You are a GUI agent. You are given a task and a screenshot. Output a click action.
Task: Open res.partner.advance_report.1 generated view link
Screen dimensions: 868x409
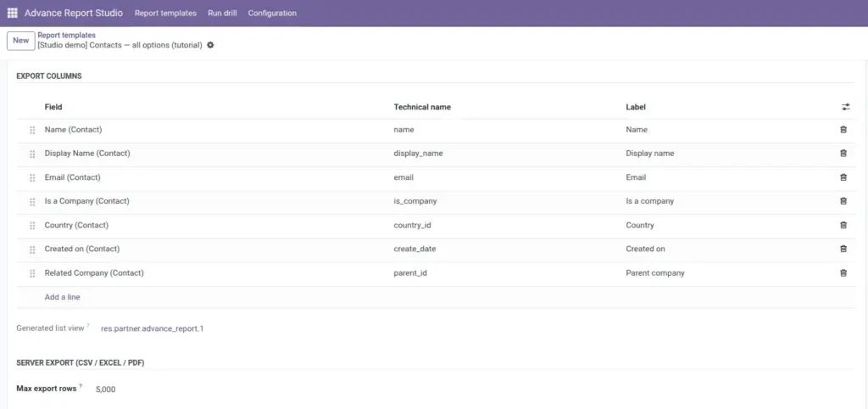(x=153, y=328)
